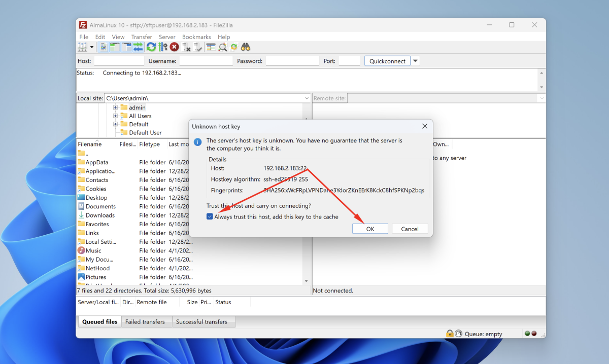This screenshot has width=609, height=364.
Task: Expand the admin folder tree node
Action: pyautogui.click(x=116, y=107)
